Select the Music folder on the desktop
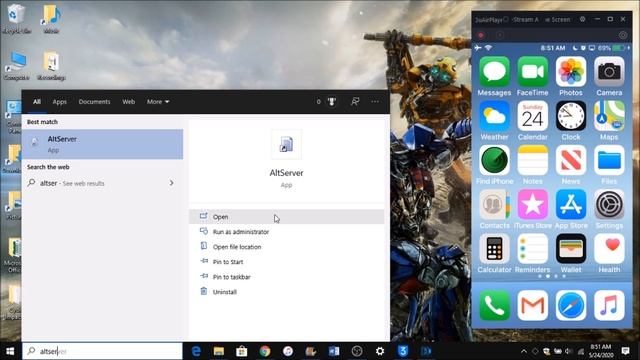 point(51,19)
